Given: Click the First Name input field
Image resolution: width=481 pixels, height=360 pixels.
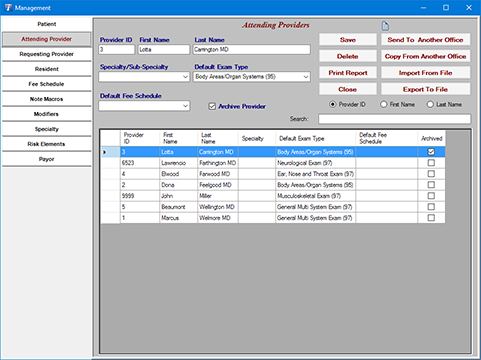Looking at the screenshot, I should (164, 50).
